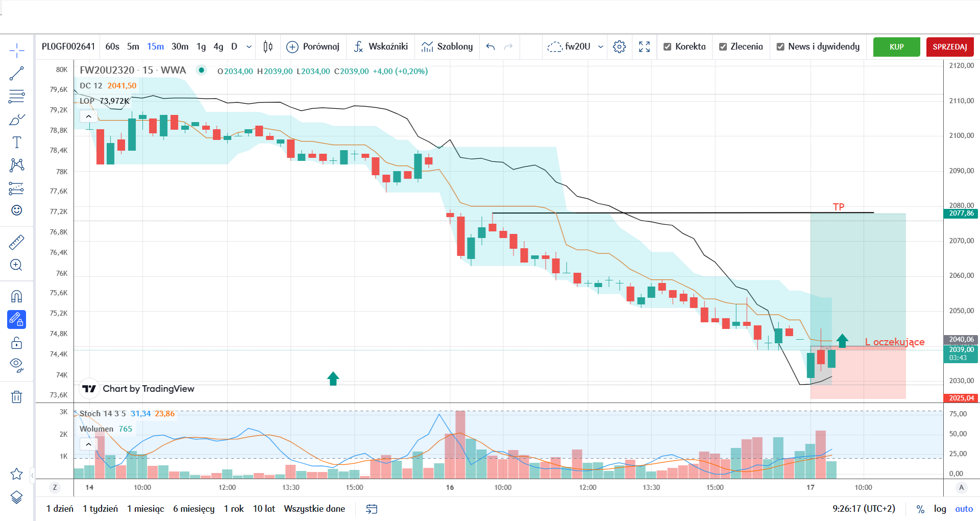Image resolution: width=980 pixels, height=521 pixels.
Task: Collapse the main chart indicator legend
Action: [x=88, y=116]
